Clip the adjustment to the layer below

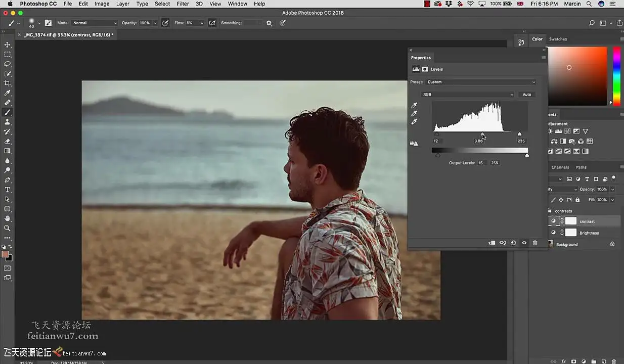[492, 243]
